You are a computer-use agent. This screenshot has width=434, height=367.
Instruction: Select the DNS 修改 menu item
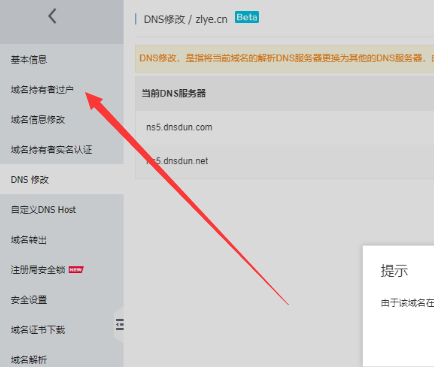(x=62, y=179)
